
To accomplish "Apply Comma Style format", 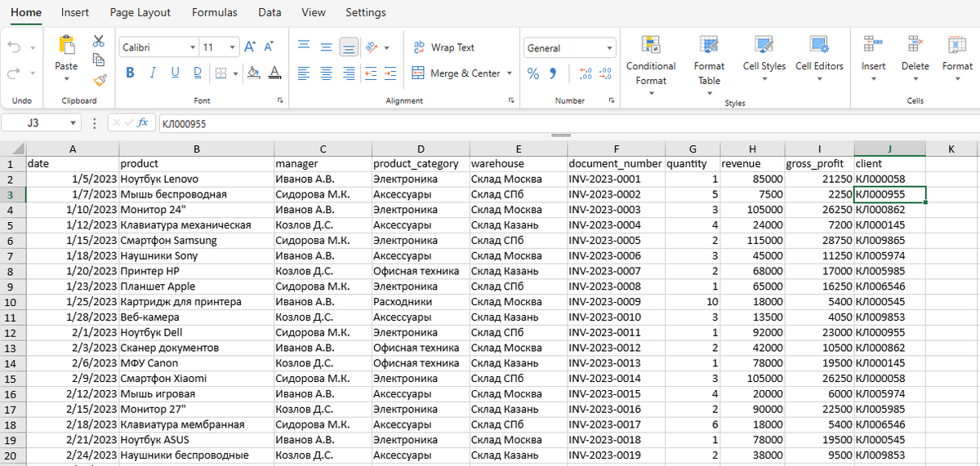I will [x=553, y=73].
